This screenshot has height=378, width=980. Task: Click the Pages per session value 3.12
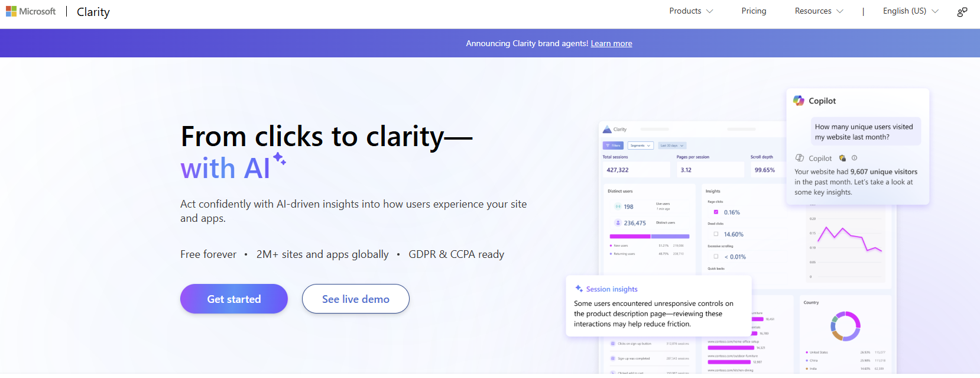click(x=686, y=170)
